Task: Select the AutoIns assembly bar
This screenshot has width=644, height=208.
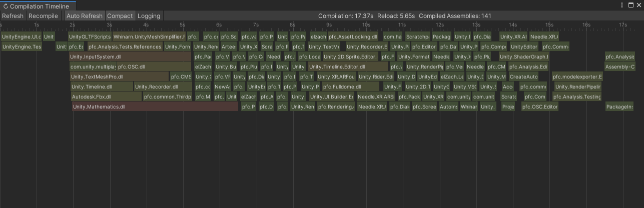Action: (x=448, y=106)
